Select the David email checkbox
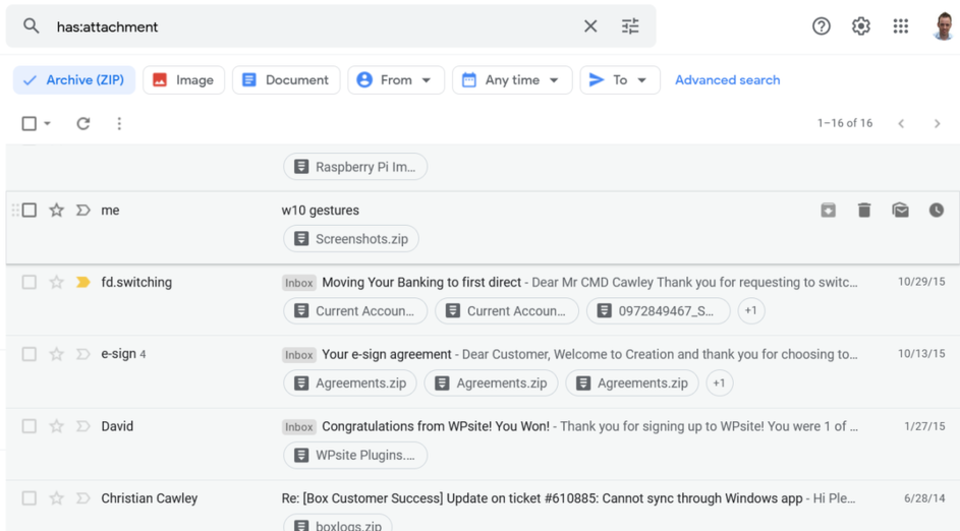The image size is (960, 531). (29, 426)
